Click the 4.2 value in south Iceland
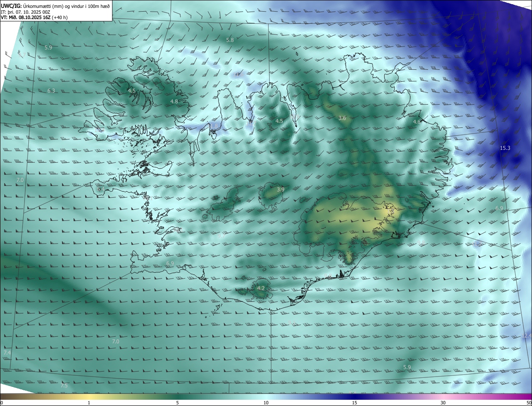This screenshot has height=406, width=532. tap(261, 288)
